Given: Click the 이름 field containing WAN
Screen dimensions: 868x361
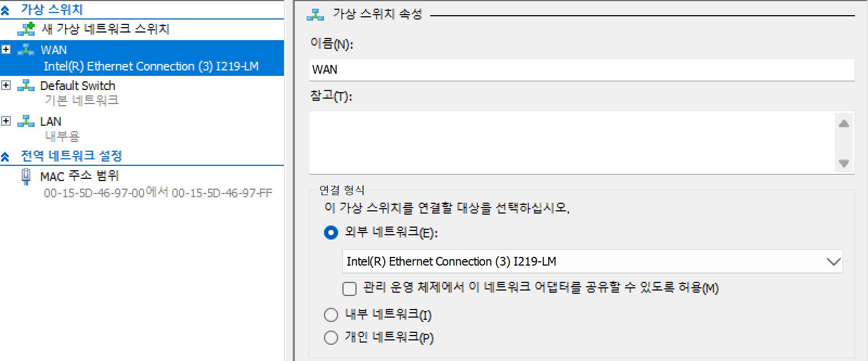Looking at the screenshot, I should [581, 70].
